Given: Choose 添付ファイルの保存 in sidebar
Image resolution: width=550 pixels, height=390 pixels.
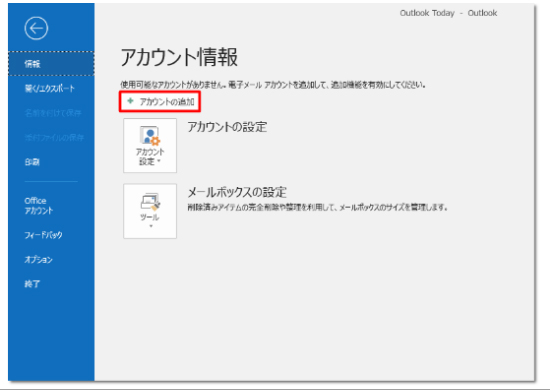Looking at the screenshot, I should (54, 137).
